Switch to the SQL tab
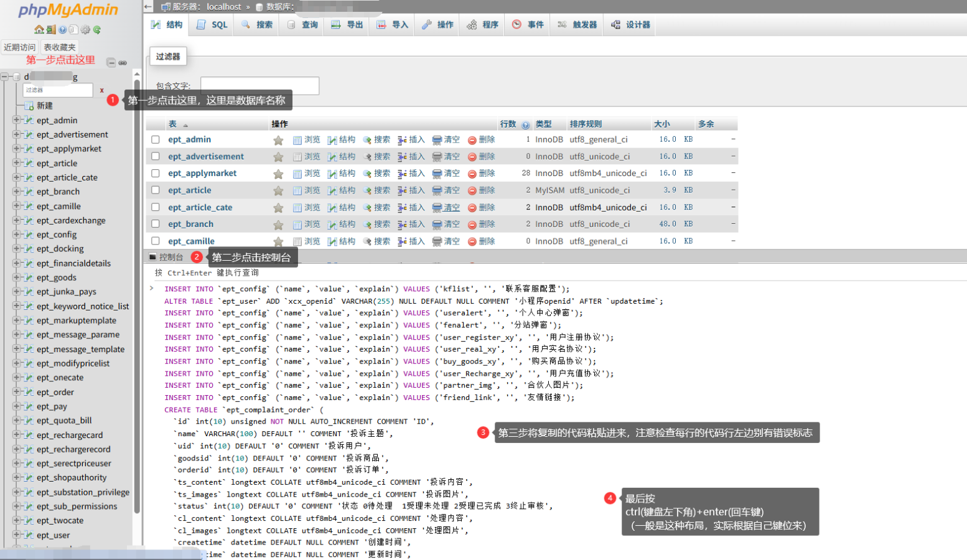The width and height of the screenshot is (967, 560). (x=212, y=25)
